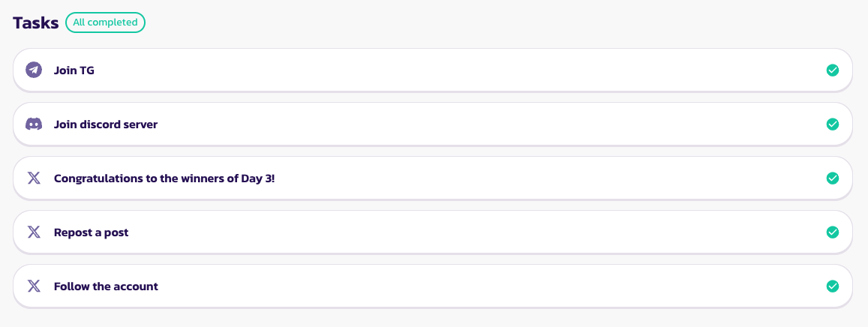Select the Repost a post task text
Image resolution: width=868 pixels, height=327 pixels.
pyautogui.click(x=91, y=232)
